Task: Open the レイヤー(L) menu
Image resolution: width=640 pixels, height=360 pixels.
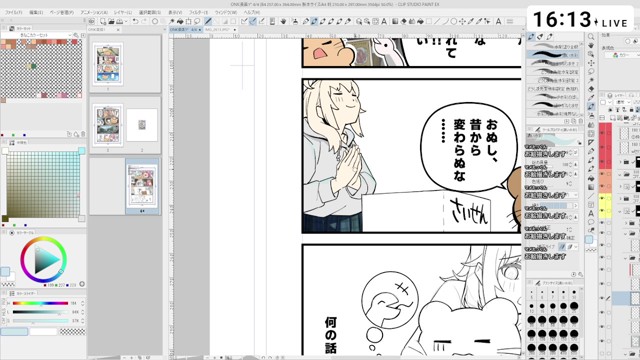Action: [122, 13]
